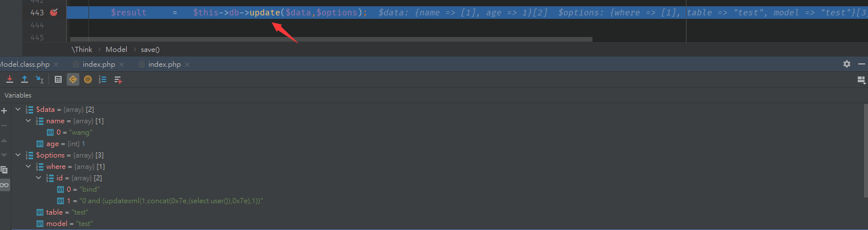The height and width of the screenshot is (230, 868).
Task: Toggle the glasses watches view button
Action: 5,185
